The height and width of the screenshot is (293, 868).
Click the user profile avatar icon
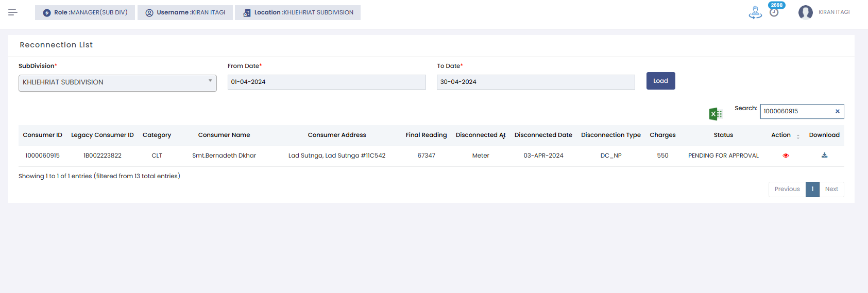pyautogui.click(x=805, y=12)
